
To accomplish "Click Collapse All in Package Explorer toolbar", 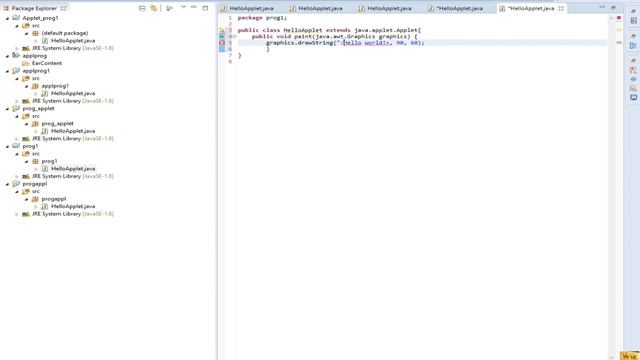I will [x=142, y=8].
